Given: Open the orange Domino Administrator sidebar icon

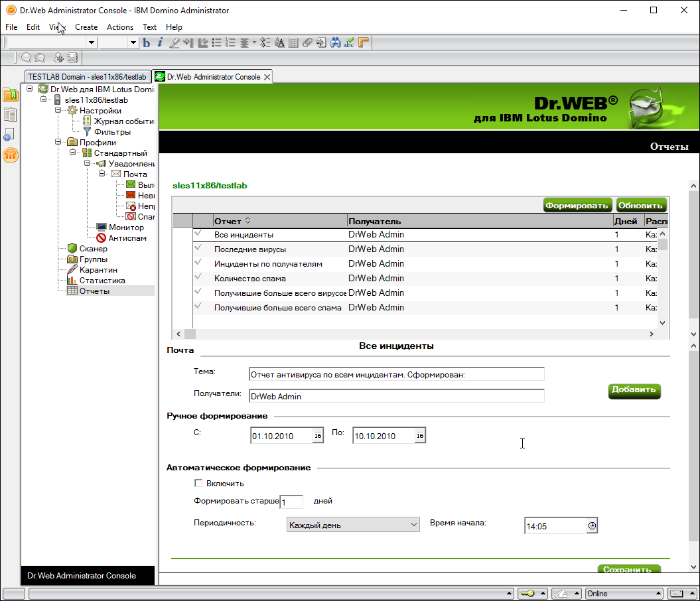Looking at the screenshot, I should [10, 155].
